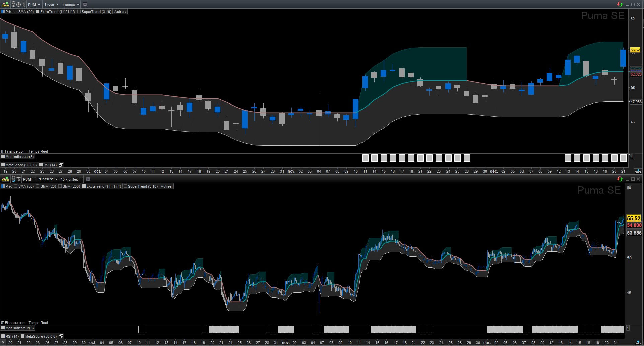Maximize the daily chart panel

tap(633, 4)
